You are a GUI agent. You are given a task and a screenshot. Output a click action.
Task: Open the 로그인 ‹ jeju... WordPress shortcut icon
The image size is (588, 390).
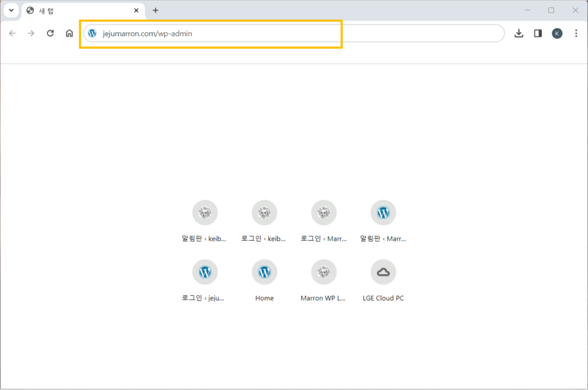(205, 272)
